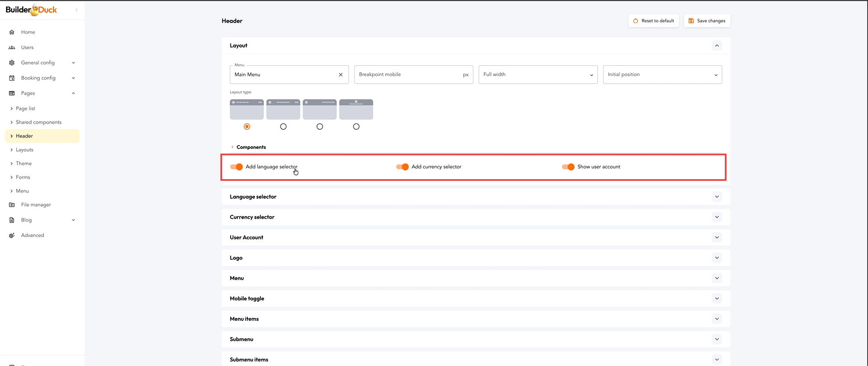Click the Blog document icon

[x=12, y=220]
